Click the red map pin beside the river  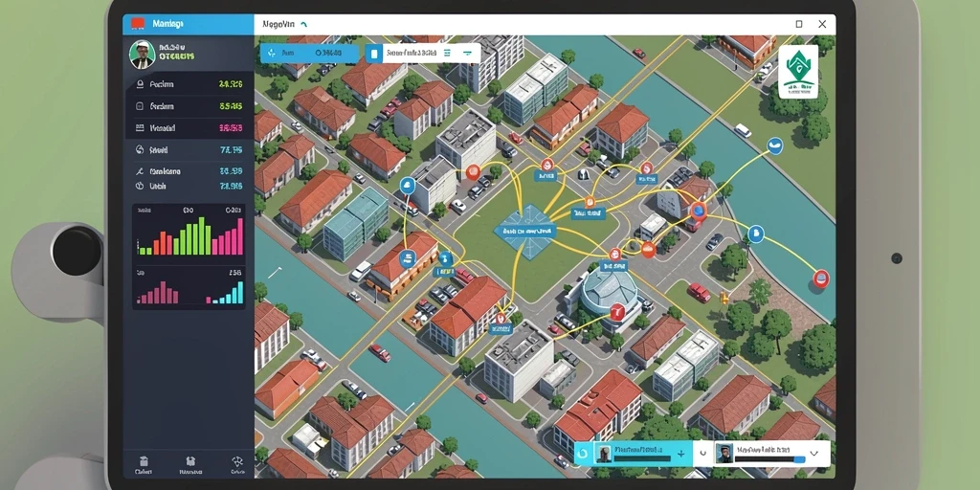pos(820,278)
